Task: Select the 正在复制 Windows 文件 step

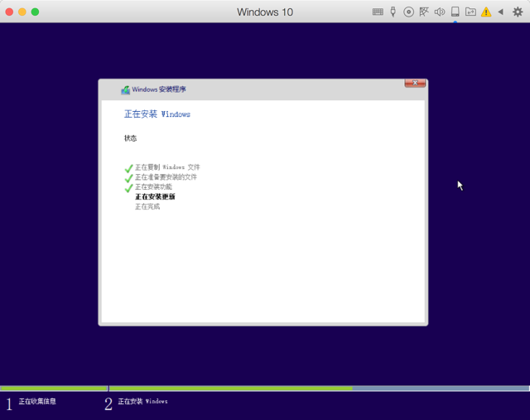Action: (167, 167)
